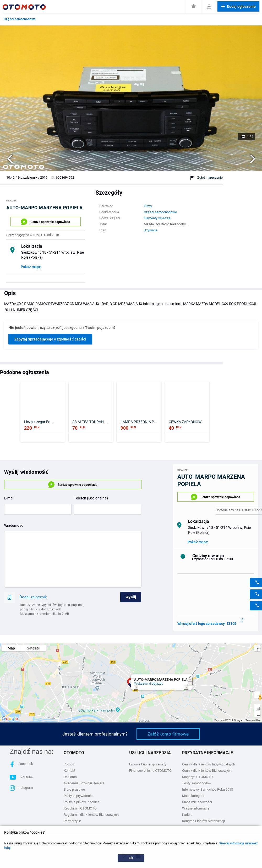Open A3 ALTEA TOURAN similar listing
Image resolution: width=262 pixels, height=868 pixels.
click(x=91, y=411)
